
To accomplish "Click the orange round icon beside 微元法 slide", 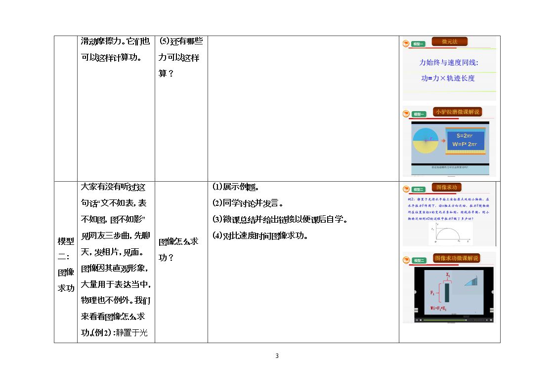I will (406, 43).
